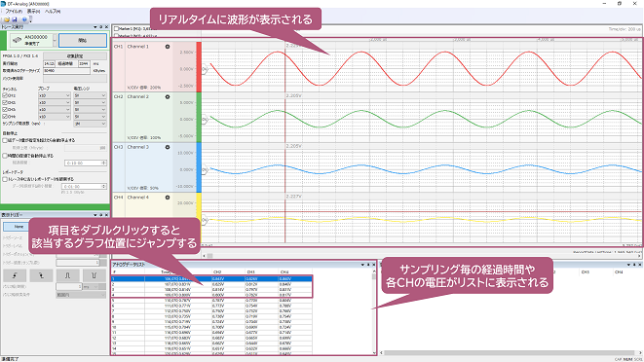The width and height of the screenshot is (644, 362).
Task: Toggle the CH4 channel checkbox
Action: [5, 117]
